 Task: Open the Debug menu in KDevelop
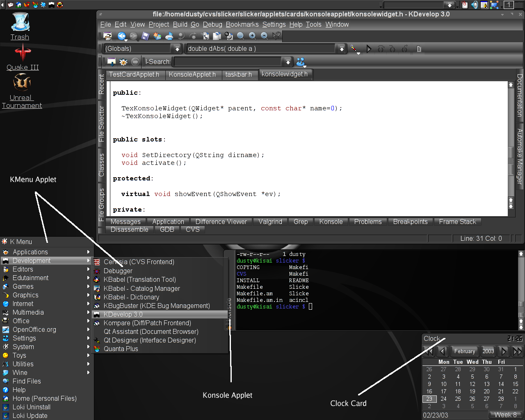pyautogui.click(x=212, y=24)
